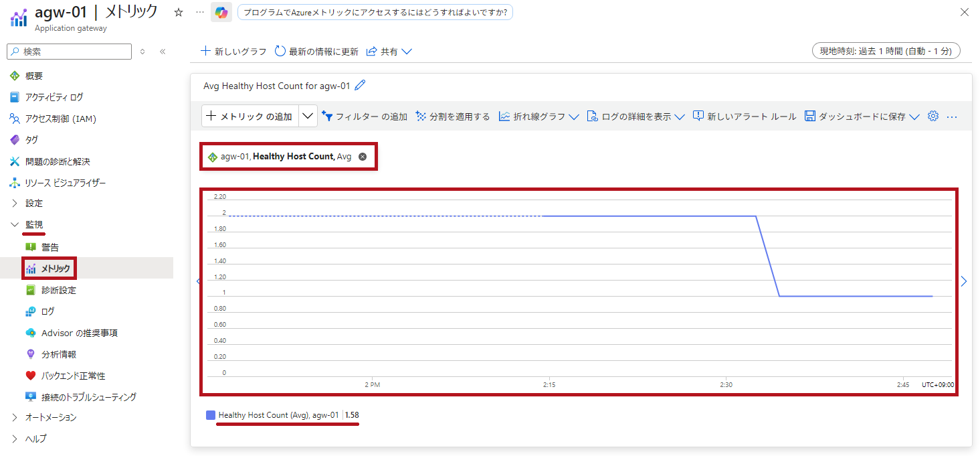Pan chart to later time with right arrow
980x456 pixels.
(963, 281)
